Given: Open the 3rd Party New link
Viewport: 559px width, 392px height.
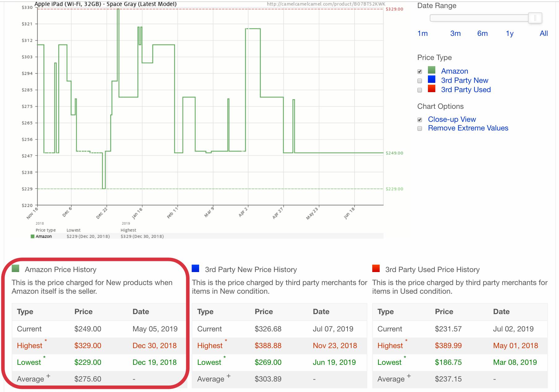Looking at the screenshot, I should (465, 80).
